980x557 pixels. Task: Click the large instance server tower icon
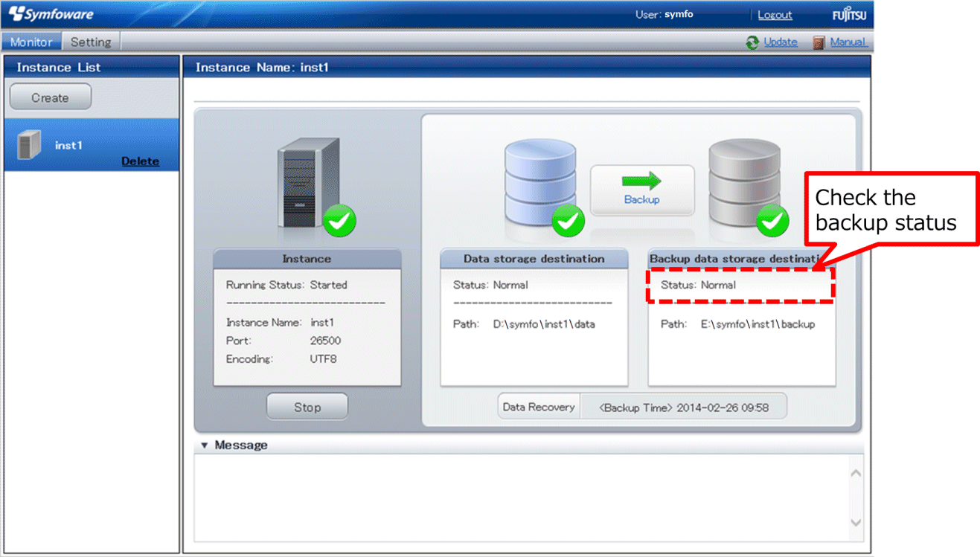tap(308, 183)
